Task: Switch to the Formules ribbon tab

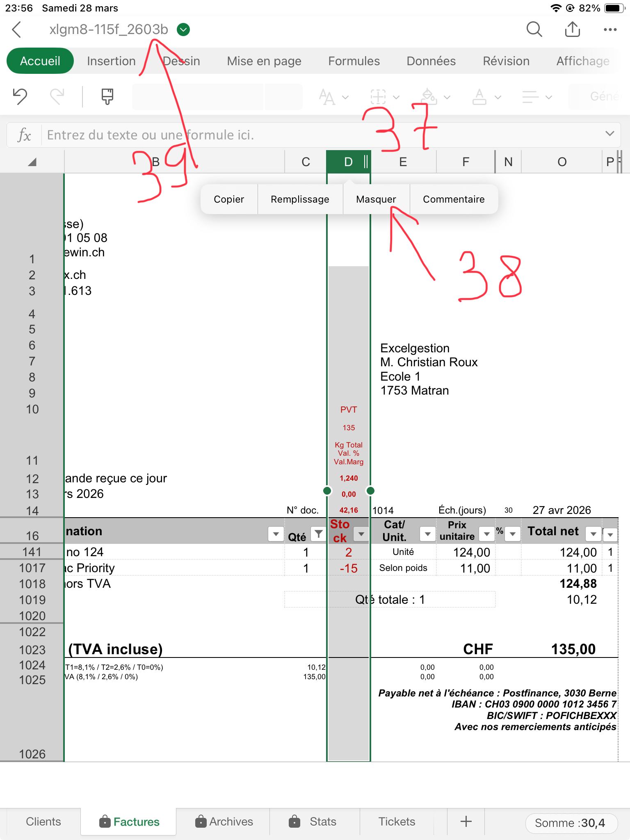Action: pos(354,61)
